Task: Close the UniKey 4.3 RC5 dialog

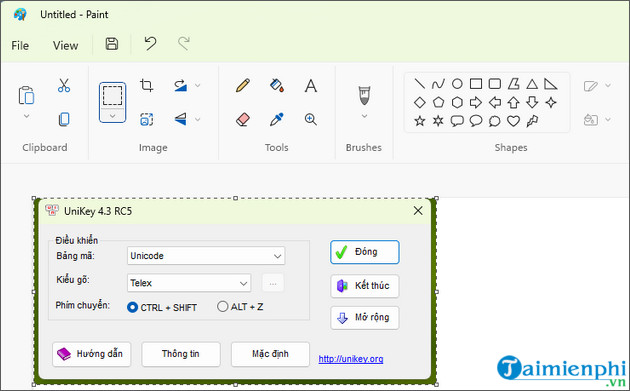Action: [x=418, y=211]
